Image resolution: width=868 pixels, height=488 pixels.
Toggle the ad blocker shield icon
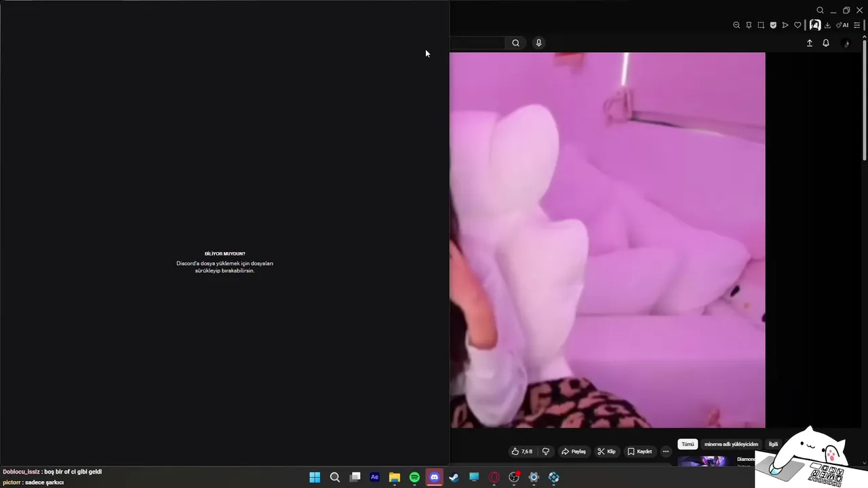click(x=773, y=25)
